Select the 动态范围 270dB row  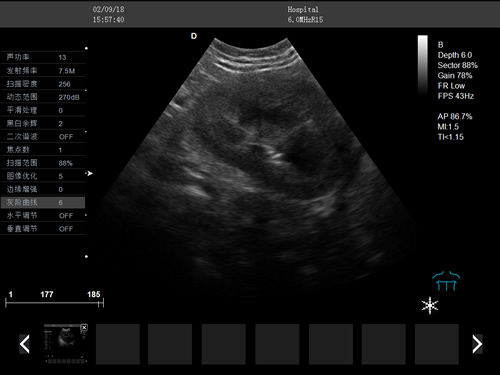tap(43, 97)
